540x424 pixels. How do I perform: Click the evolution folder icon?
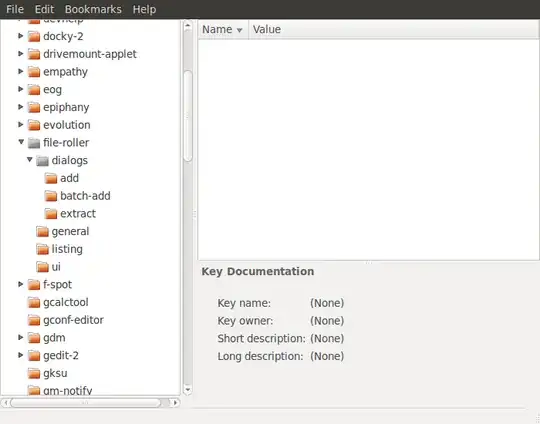pyautogui.click(x=34, y=125)
